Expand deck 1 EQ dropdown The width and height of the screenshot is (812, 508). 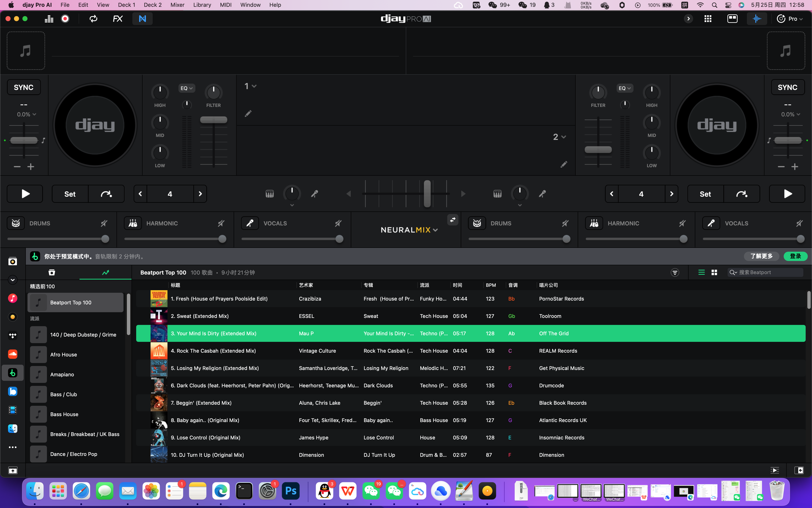point(187,88)
